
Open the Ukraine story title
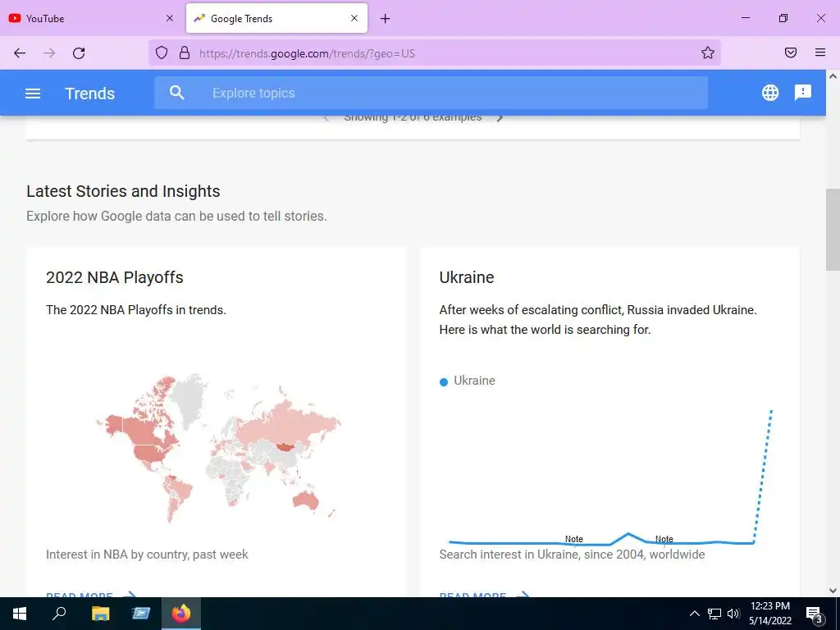467,277
